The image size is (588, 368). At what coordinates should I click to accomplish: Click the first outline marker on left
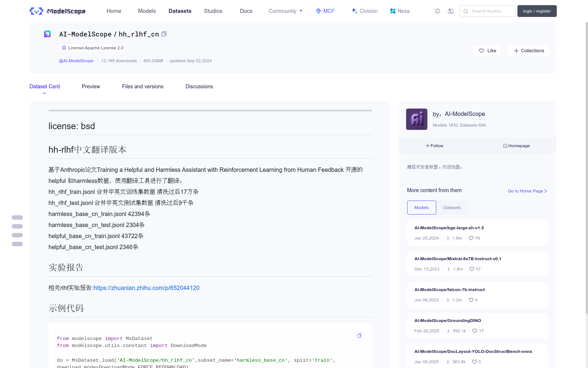point(17,217)
